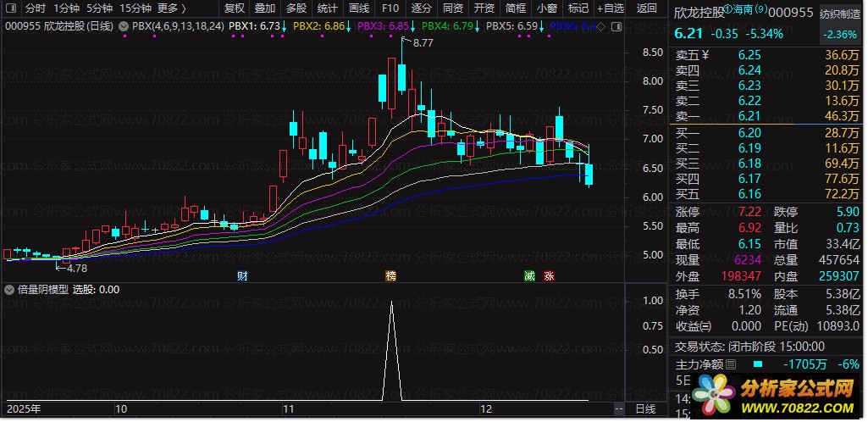Click the 交易状态 闭市阶段 status text

click(749, 347)
